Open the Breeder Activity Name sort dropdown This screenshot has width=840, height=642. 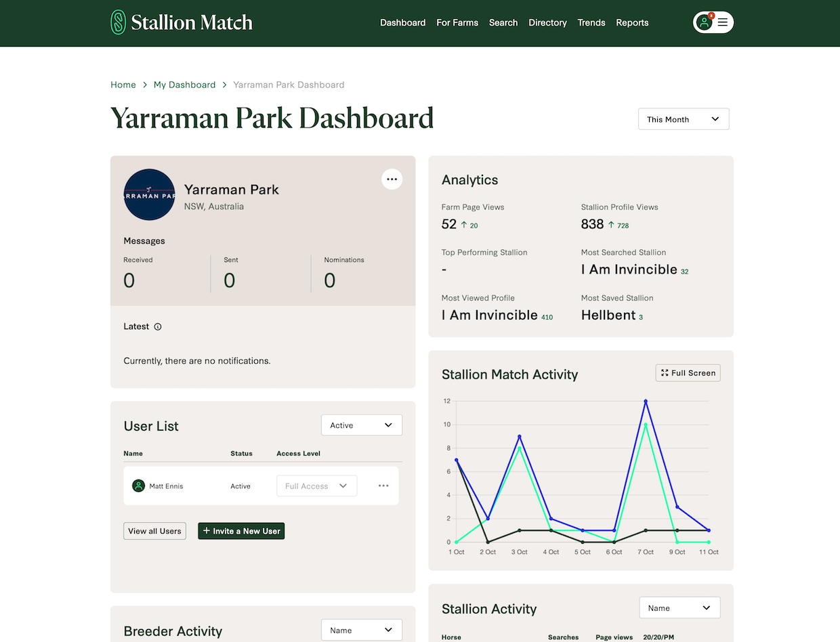point(362,630)
